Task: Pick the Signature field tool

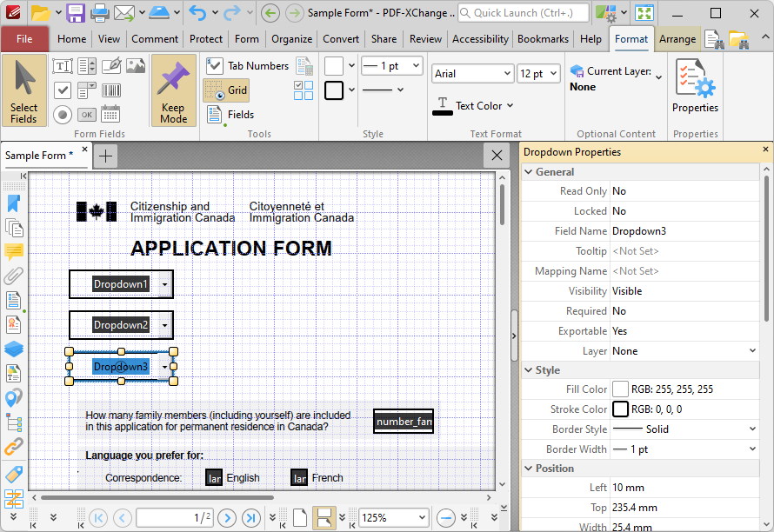Action: coord(111,66)
